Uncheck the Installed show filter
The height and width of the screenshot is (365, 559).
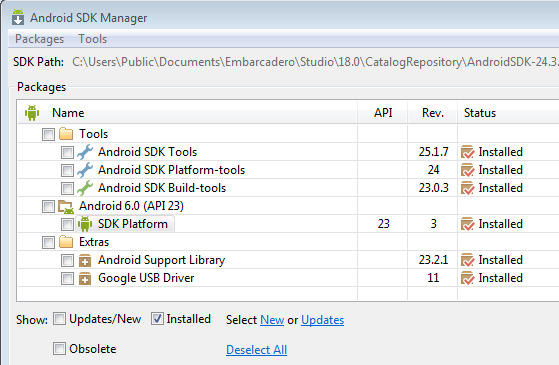pyautogui.click(x=157, y=319)
